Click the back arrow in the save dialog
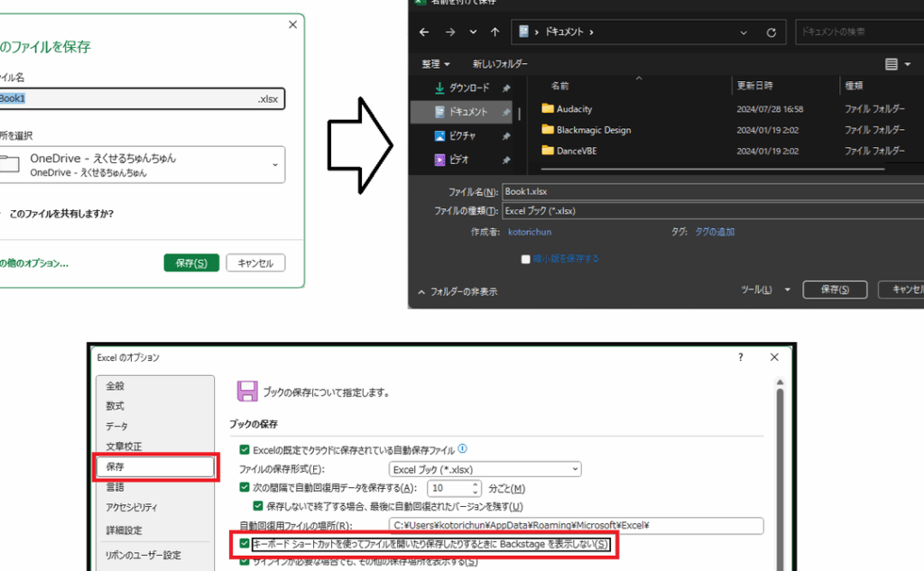This screenshot has width=924, height=571. point(425,32)
